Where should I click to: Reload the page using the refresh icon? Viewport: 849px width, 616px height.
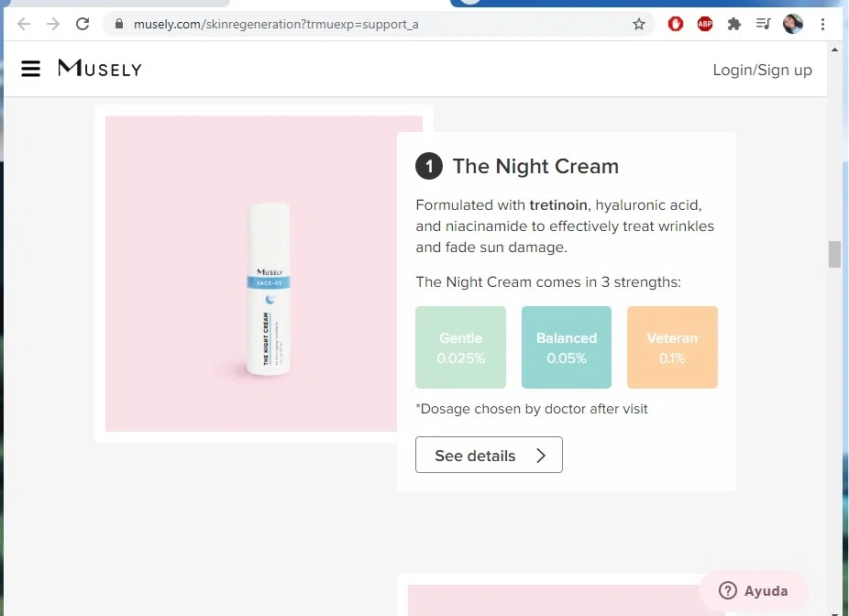[x=83, y=25]
